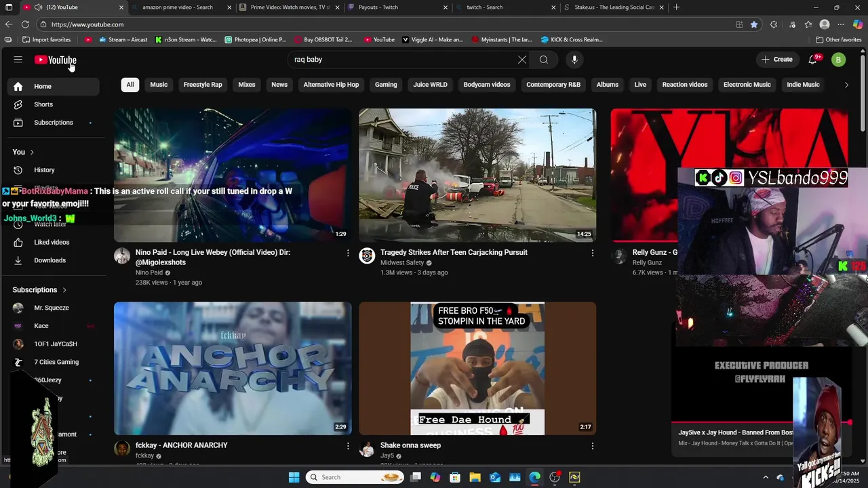Open File Explorer from the taskbar

[475, 477]
